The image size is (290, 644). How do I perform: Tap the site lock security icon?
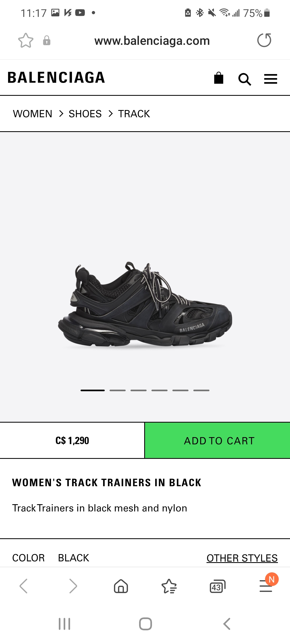pyautogui.click(x=47, y=41)
